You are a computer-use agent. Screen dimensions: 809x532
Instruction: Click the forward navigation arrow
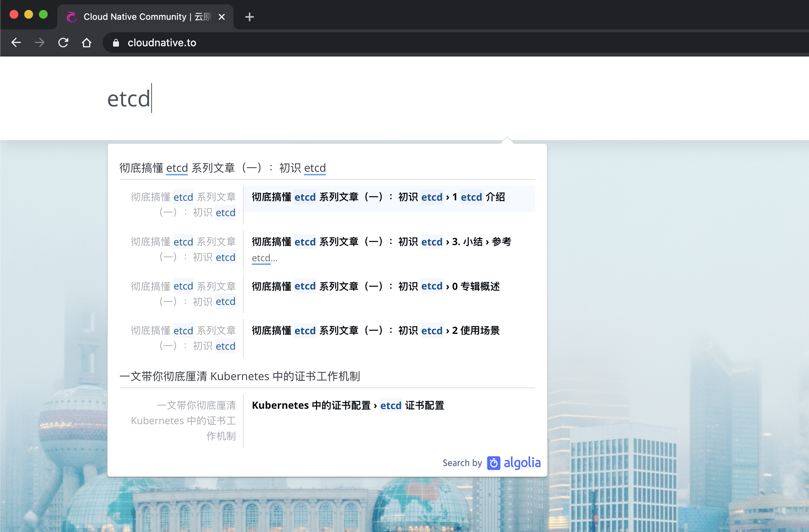coord(39,43)
